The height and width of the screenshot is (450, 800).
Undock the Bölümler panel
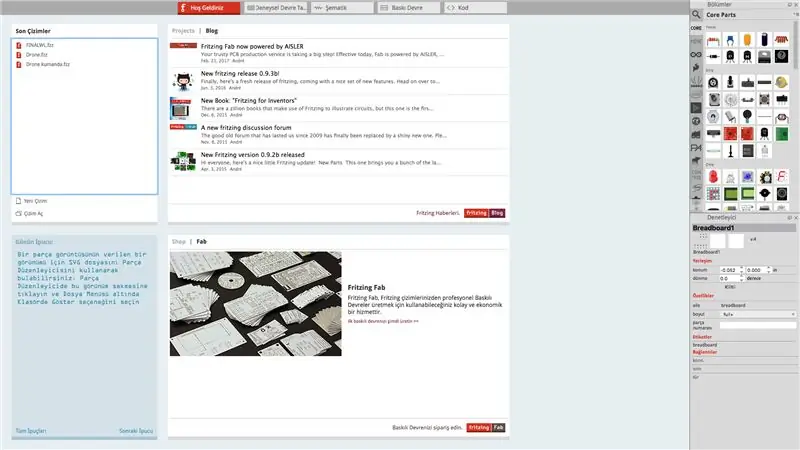pyautogui.click(x=790, y=4)
